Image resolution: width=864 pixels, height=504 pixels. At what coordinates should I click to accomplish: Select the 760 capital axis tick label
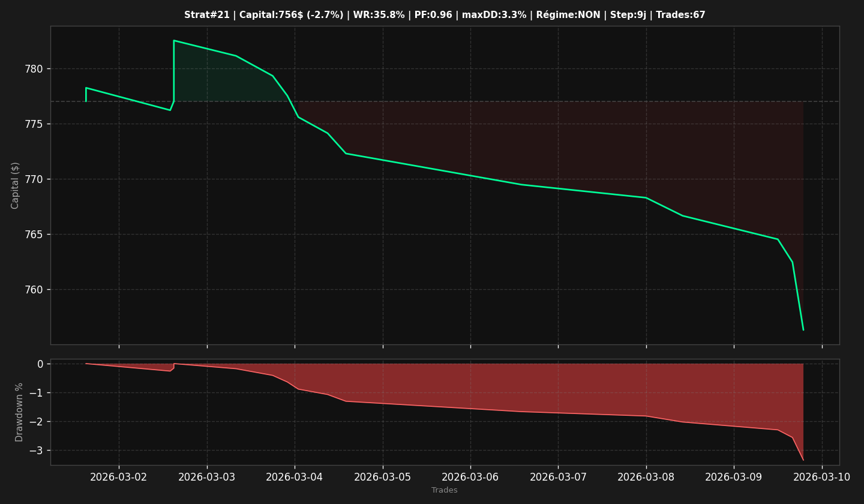(x=34, y=290)
